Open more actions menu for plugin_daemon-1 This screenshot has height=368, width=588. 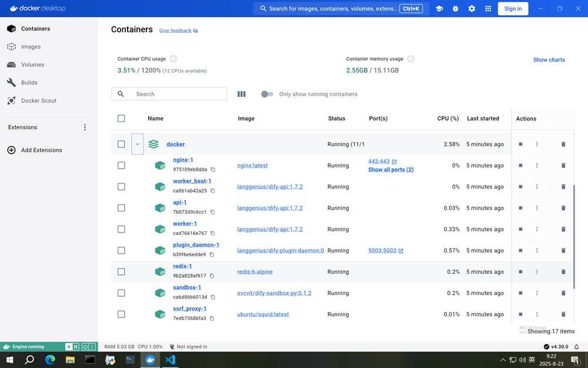pyautogui.click(x=537, y=250)
